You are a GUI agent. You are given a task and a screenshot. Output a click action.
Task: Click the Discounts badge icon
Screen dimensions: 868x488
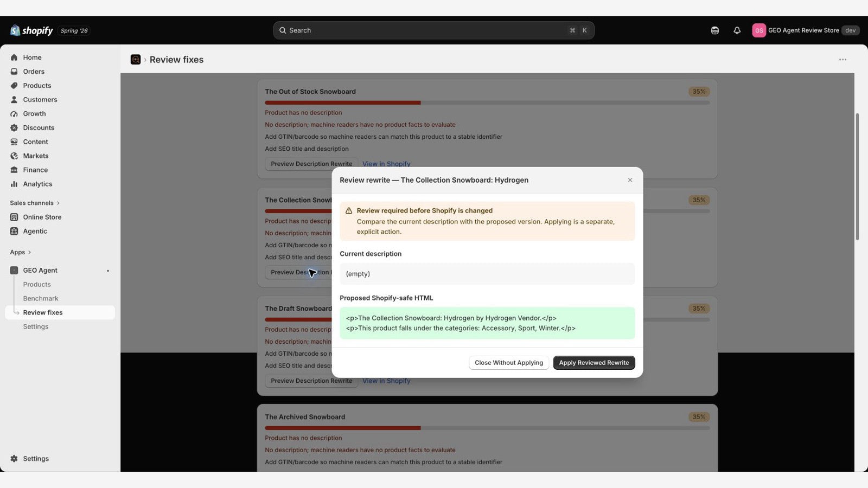pos(14,128)
